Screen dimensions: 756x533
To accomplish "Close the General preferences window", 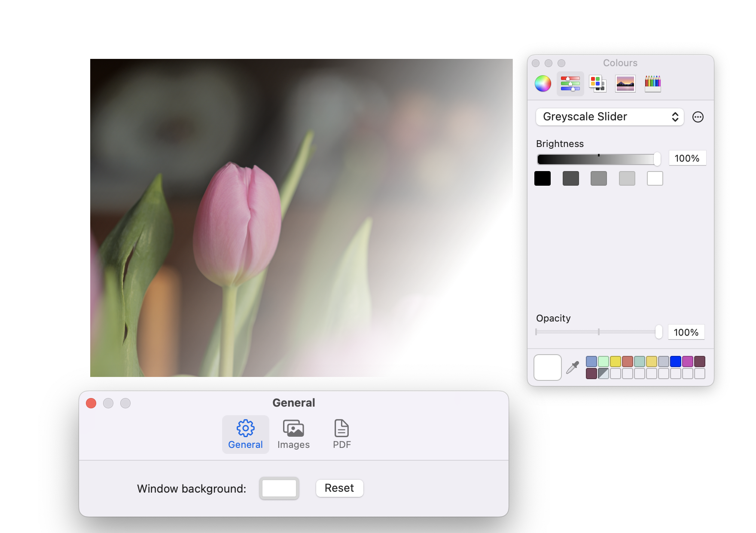I will 91,403.
